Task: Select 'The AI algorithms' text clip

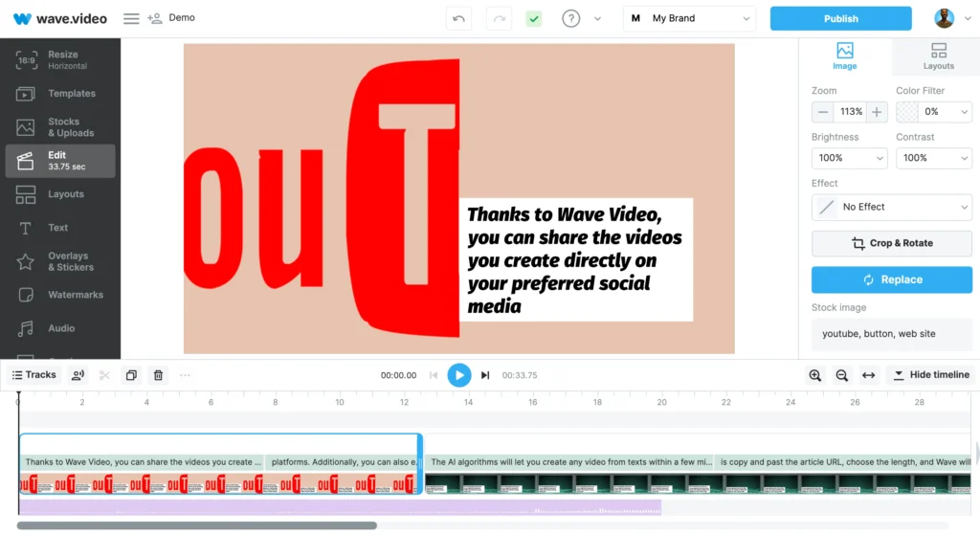Action: coord(569,462)
